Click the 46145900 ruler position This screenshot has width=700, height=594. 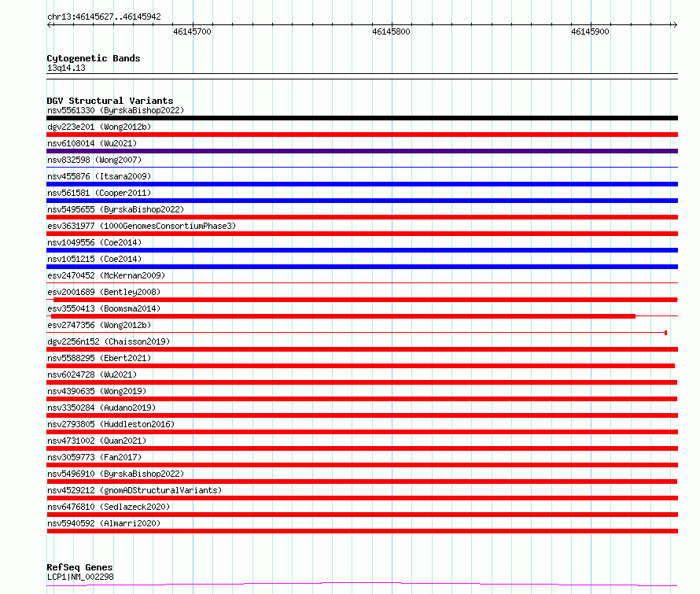tap(590, 31)
